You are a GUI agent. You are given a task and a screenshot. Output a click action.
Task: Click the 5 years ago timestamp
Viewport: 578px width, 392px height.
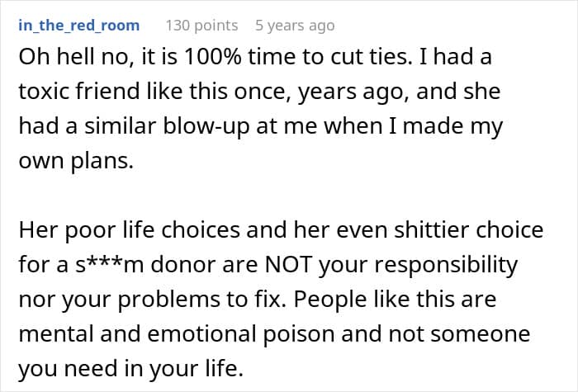coord(295,26)
